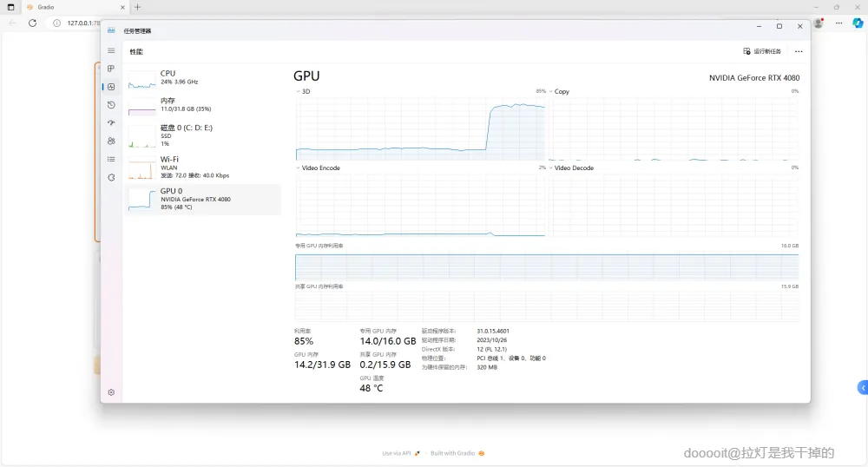Viewport: 868px width, 467px height.
Task: Open the three-dots more options menu in Task Manager
Action: pyautogui.click(x=799, y=51)
